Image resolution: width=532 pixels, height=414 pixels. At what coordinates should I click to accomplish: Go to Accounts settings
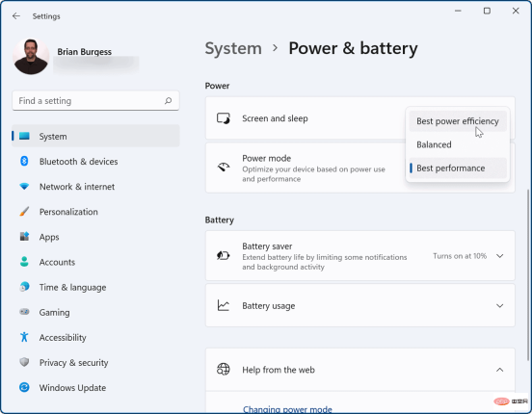tap(95, 262)
